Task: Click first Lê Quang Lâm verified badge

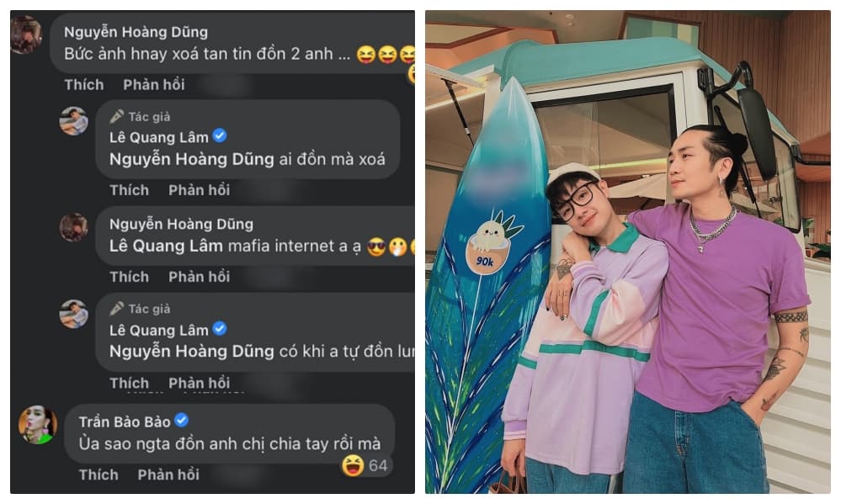Action: click(220, 135)
